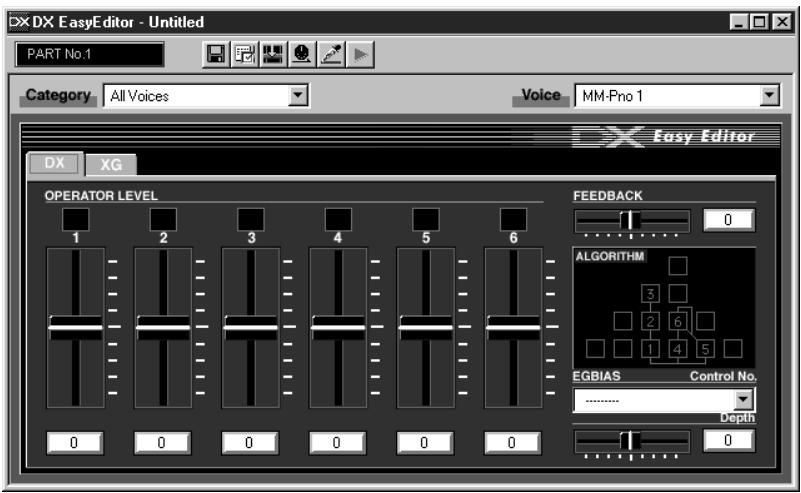This screenshot has width=801, height=493.
Task: Click the EGBIAS Depth slider thumb
Action: coord(630,440)
